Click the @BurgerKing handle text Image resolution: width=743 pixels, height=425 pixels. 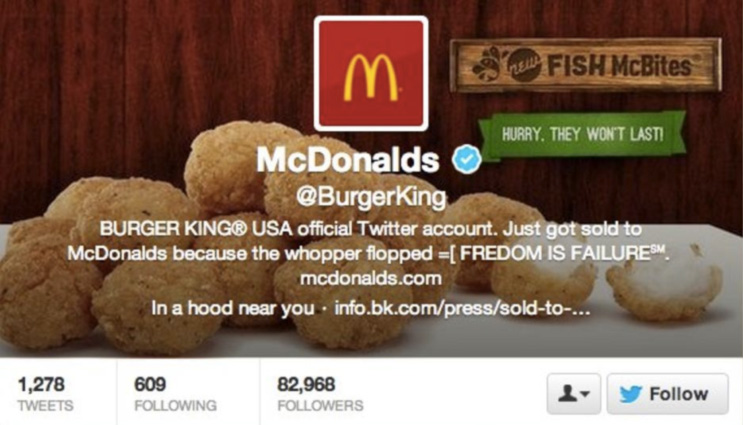point(371,197)
